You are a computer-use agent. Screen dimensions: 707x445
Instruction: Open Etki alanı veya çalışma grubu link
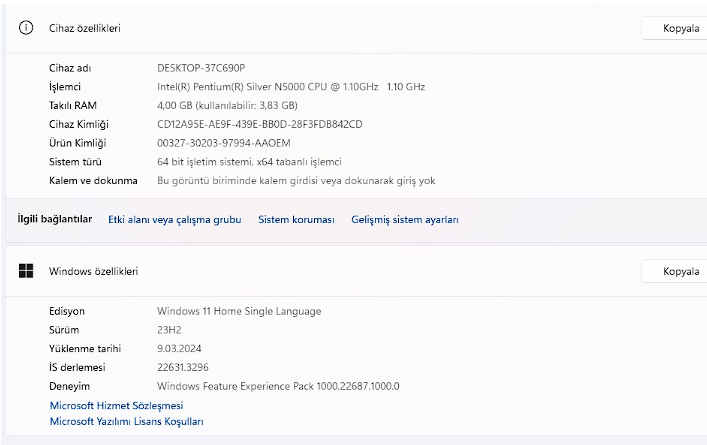(174, 220)
